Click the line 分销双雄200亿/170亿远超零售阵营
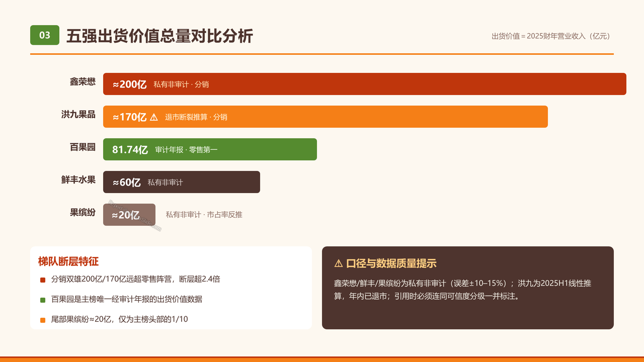 (136, 279)
